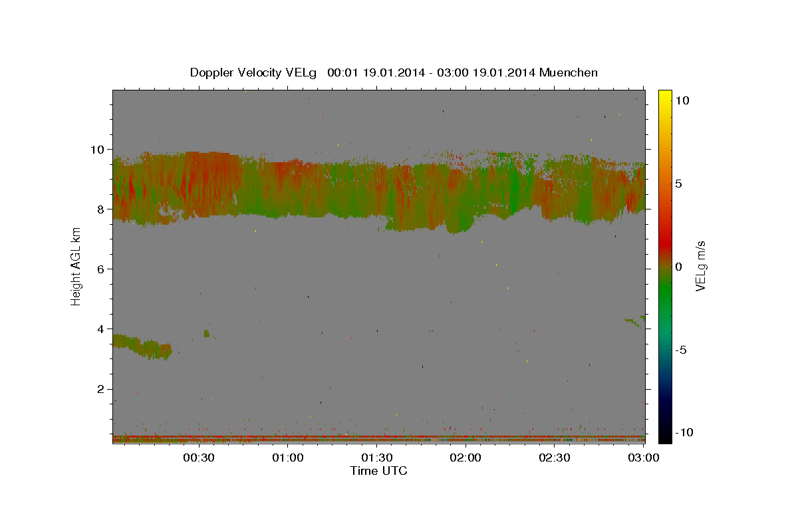Click the '00:30' time tick label
This screenshot has width=798, height=532.
coord(199,458)
